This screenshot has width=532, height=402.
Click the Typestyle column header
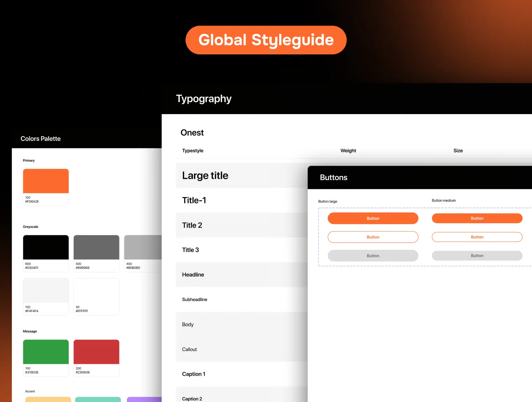pos(192,151)
